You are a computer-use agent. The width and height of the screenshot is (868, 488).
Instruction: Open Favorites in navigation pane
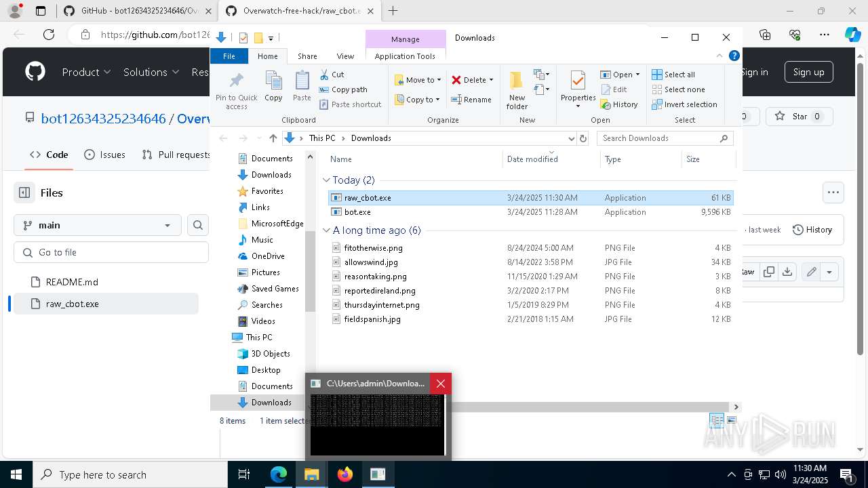tap(267, 191)
